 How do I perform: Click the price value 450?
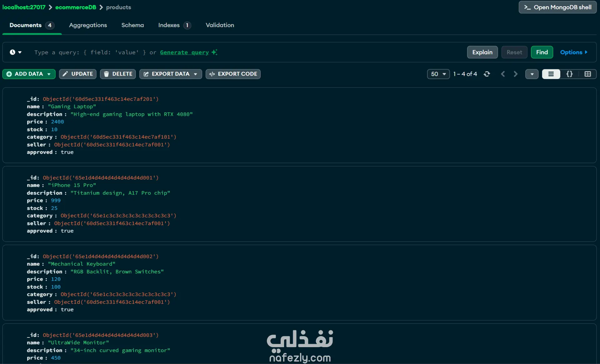(56, 358)
